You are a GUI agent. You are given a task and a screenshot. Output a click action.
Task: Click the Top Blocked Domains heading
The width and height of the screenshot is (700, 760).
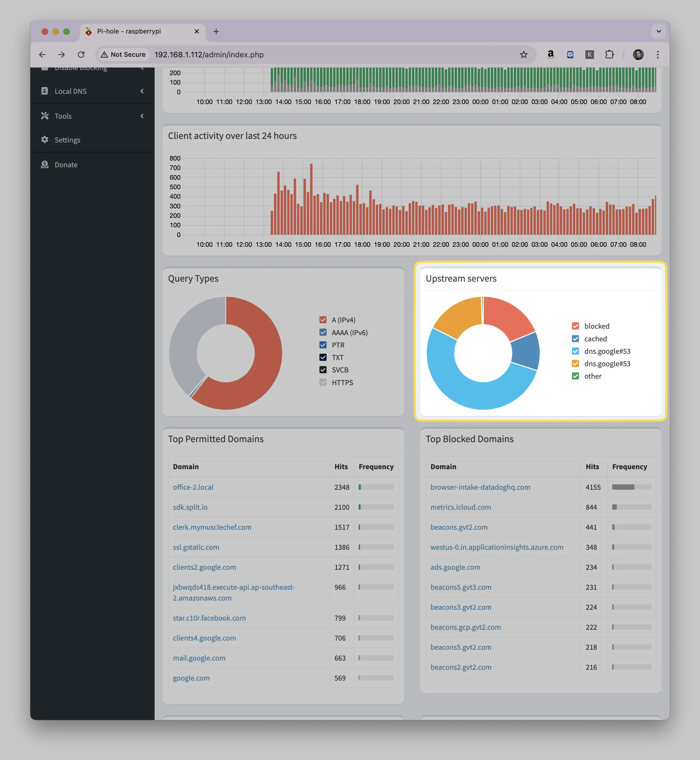coord(469,439)
